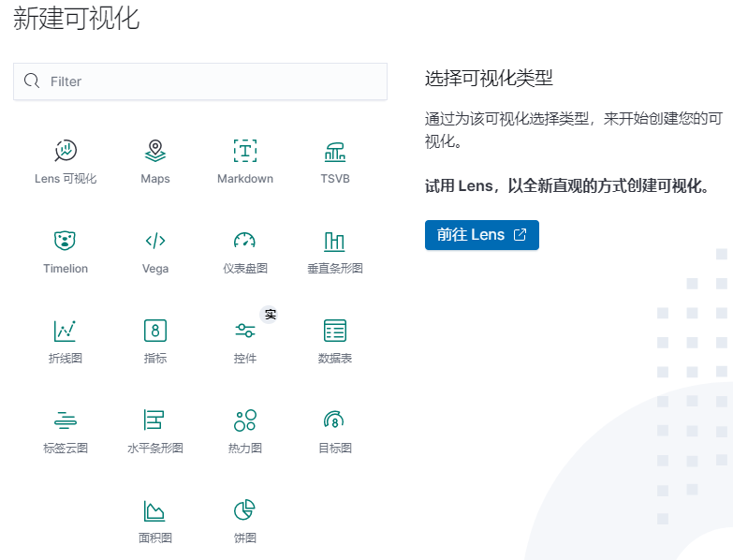Choose the 折线图 line chart icon
Viewport: 733px width, 560px height.
pyautogui.click(x=65, y=331)
